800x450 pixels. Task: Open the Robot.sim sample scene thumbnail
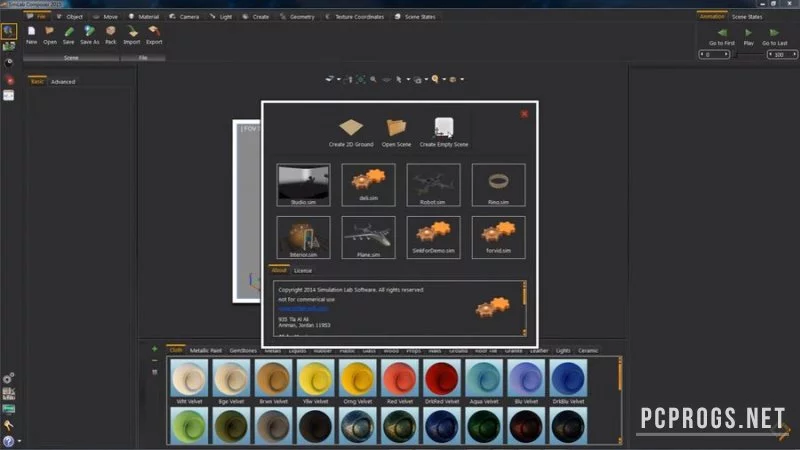pyautogui.click(x=433, y=185)
